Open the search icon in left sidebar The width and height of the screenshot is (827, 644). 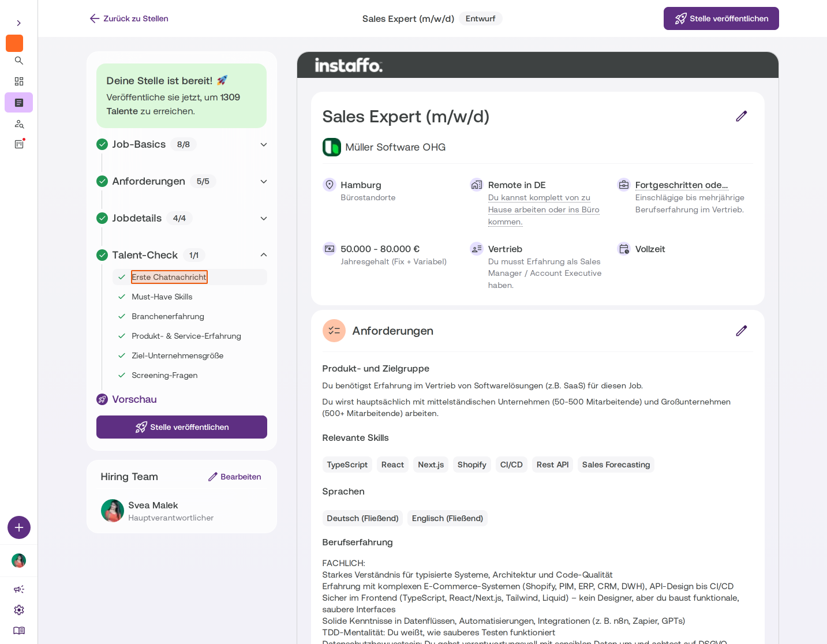tap(19, 61)
